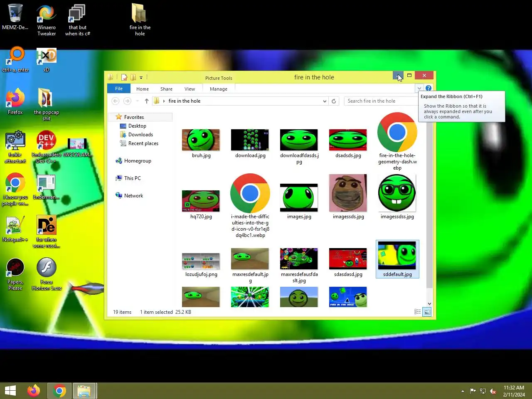
Task: Open the Manage Picture Tools tab
Action: 219,89
